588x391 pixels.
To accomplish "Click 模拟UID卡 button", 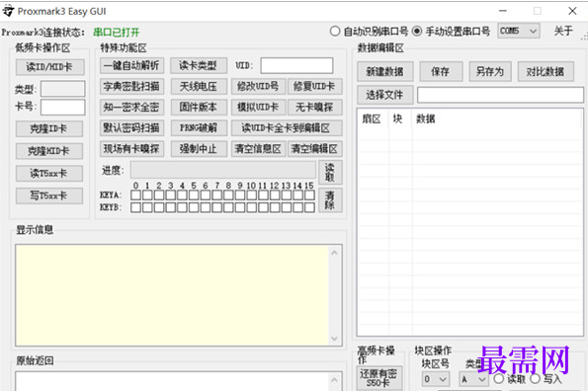I will (258, 108).
